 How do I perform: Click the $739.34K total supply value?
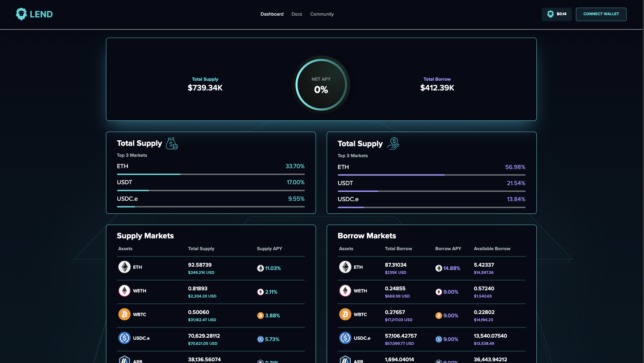pyautogui.click(x=205, y=88)
